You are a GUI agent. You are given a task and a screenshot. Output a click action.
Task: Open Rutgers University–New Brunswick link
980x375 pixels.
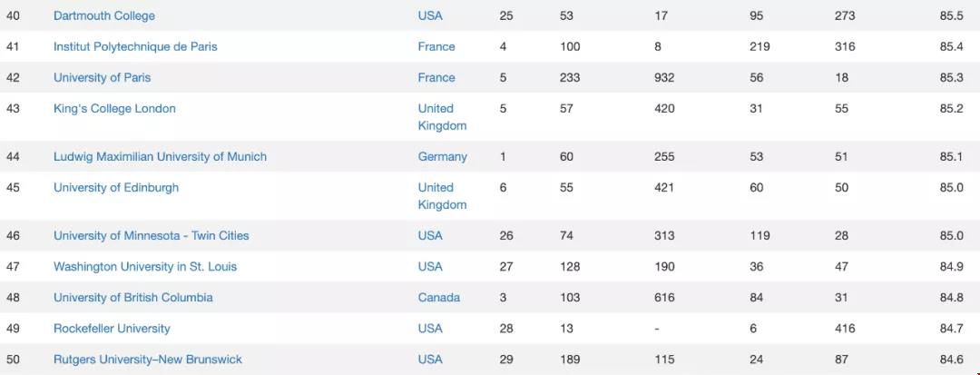[x=148, y=360]
